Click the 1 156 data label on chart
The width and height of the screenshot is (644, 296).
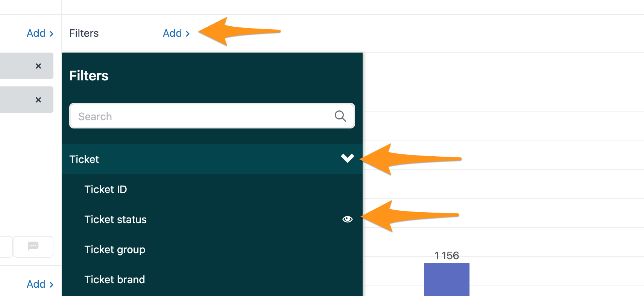447,255
